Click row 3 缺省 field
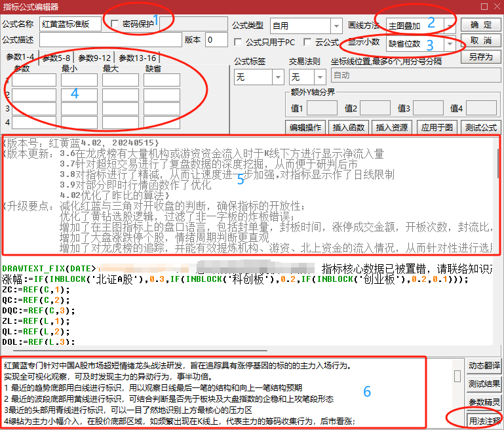The image size is (504, 430). 162,109
